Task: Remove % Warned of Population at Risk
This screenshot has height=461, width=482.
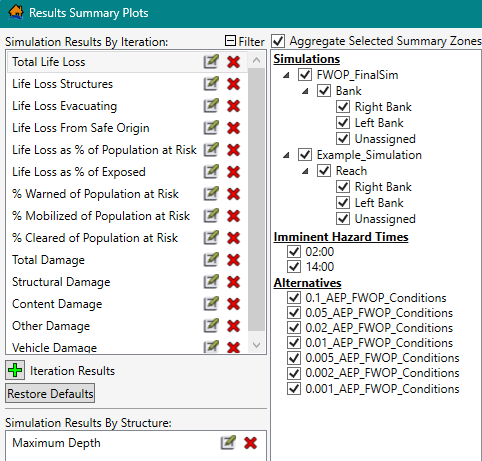Action: 233,194
